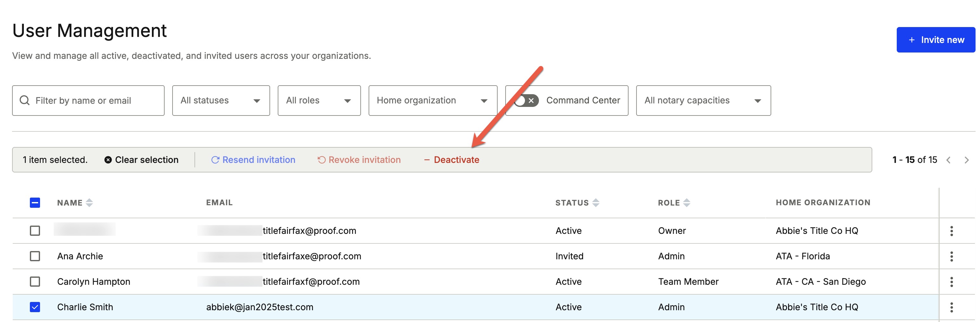The height and width of the screenshot is (322, 980).
Task: Select the Ana Archie row checkbox
Action: coord(35,256)
